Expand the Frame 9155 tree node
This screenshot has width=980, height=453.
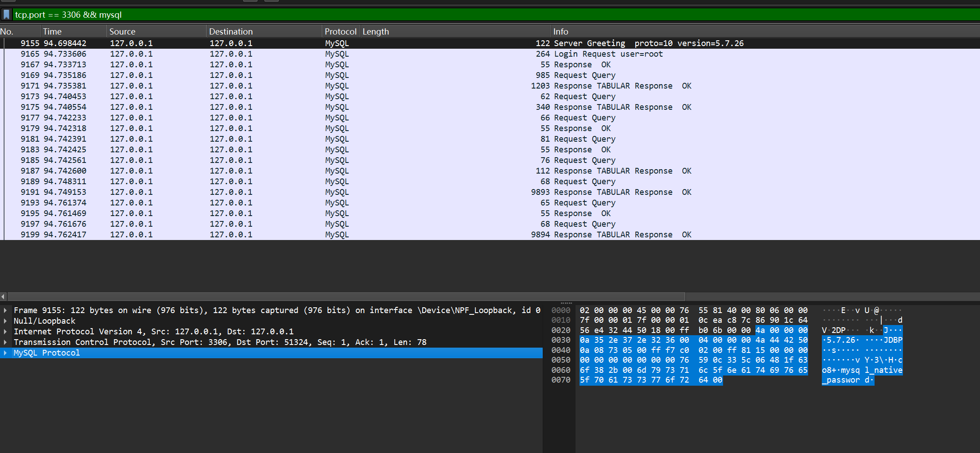tap(5, 310)
